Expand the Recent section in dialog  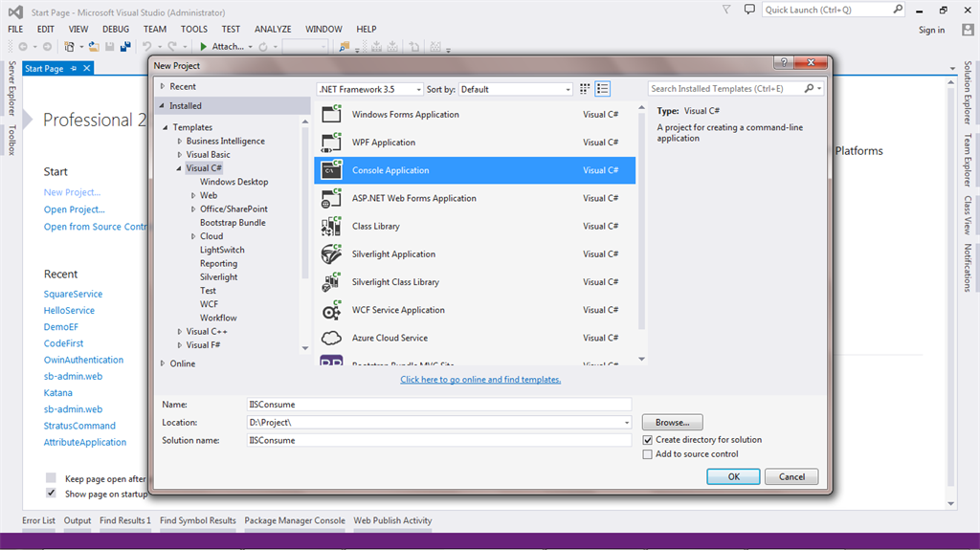(163, 86)
